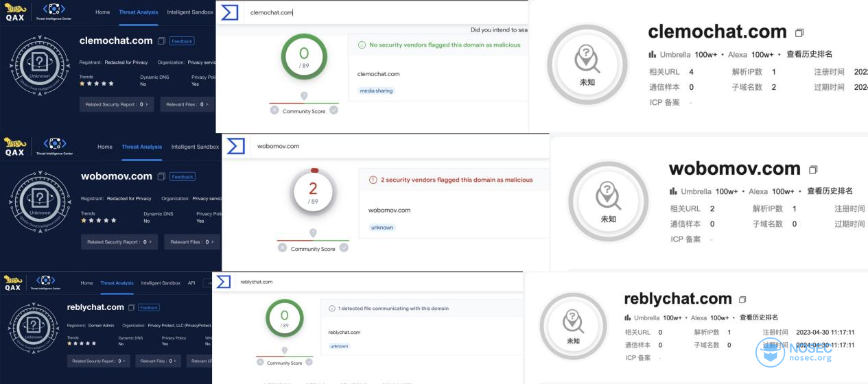Click info icon beside 'No security vendors flagged'
This screenshot has width=868, height=384.
(362, 45)
